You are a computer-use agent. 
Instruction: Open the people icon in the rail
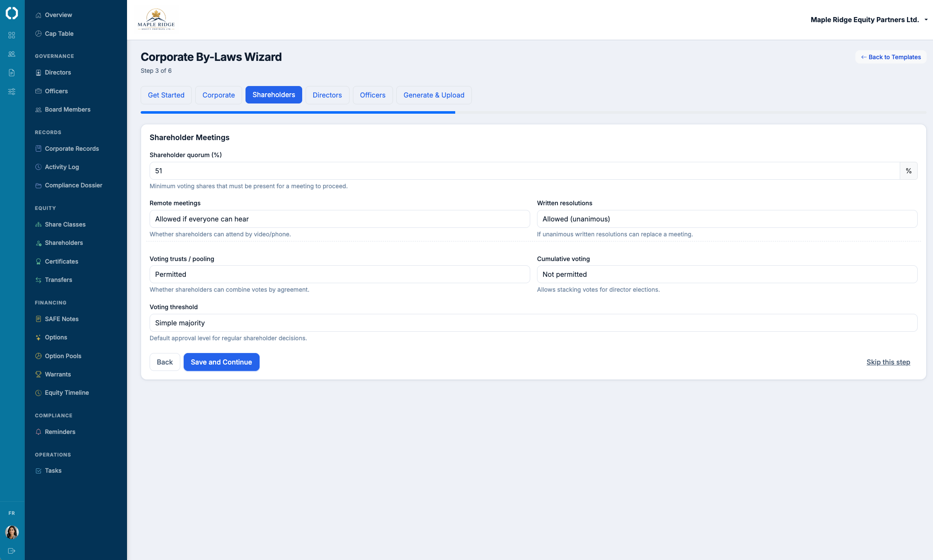tap(12, 54)
